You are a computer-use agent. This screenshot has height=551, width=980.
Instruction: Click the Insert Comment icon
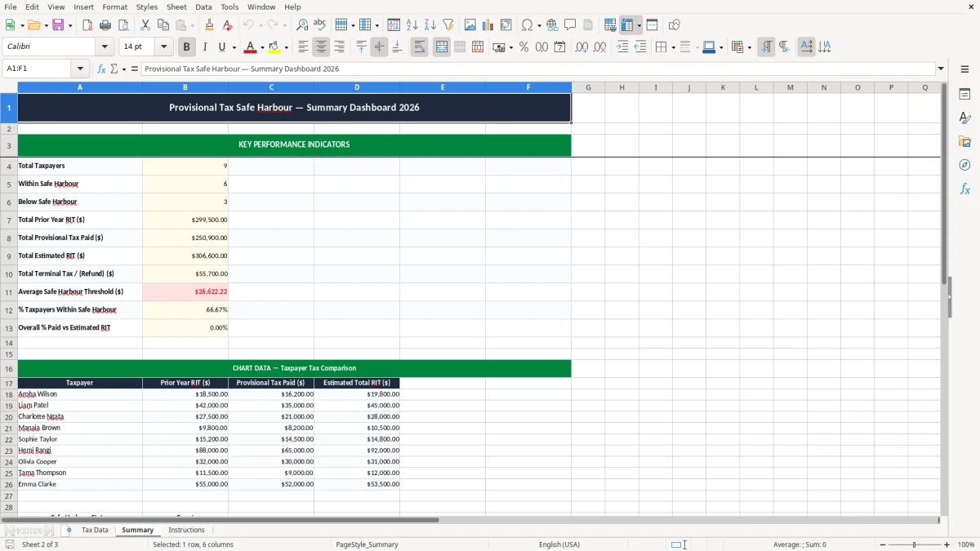pyautogui.click(x=571, y=25)
